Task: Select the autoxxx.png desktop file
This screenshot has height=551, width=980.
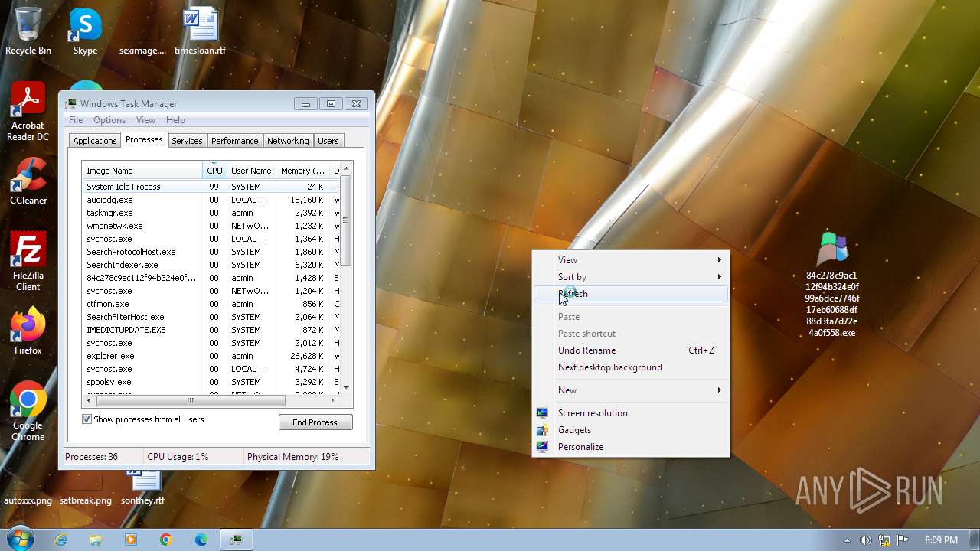Action: pyautogui.click(x=28, y=500)
